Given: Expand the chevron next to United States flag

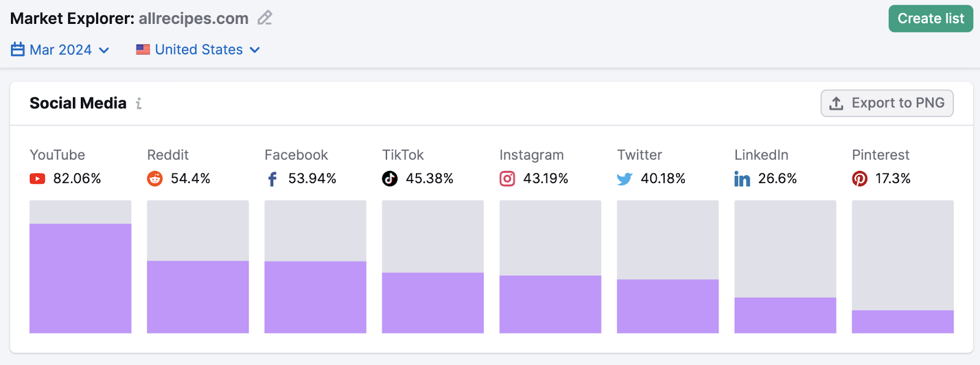Looking at the screenshot, I should (255, 50).
